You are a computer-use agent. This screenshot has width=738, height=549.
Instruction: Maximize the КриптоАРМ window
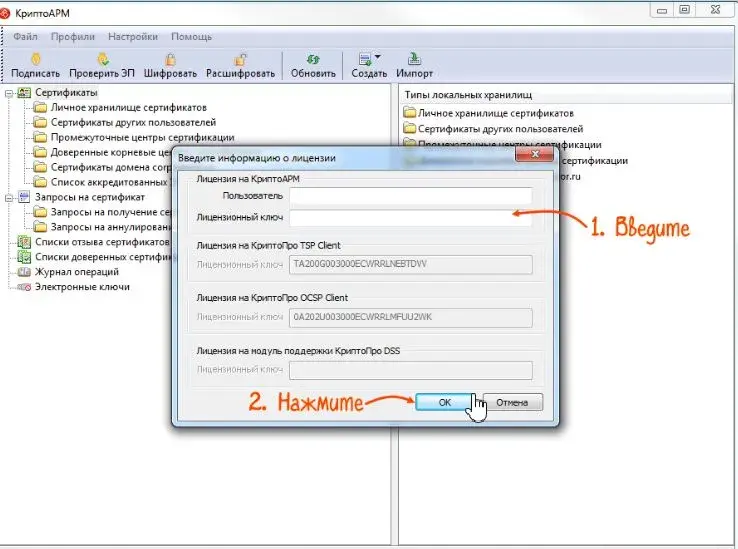(684, 9)
